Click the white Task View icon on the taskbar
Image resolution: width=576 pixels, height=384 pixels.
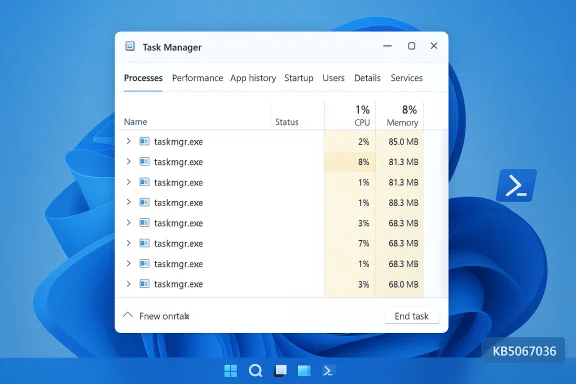(x=281, y=370)
